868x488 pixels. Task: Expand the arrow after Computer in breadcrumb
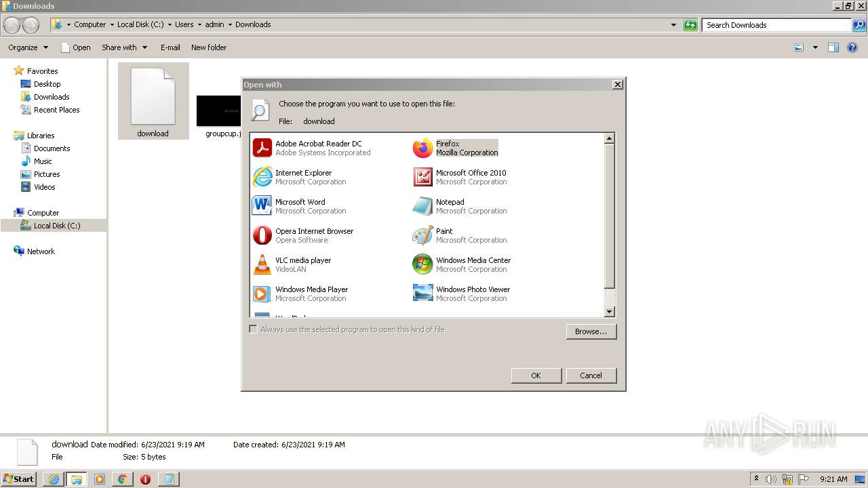(x=112, y=24)
